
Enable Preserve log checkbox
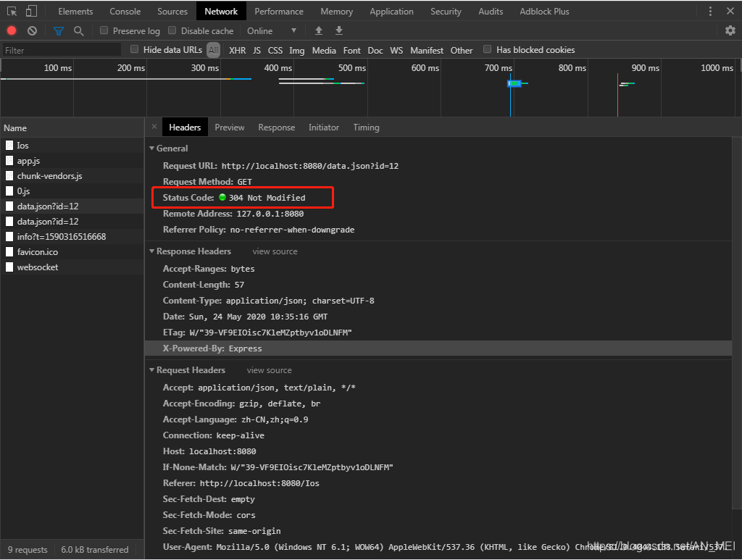(104, 30)
